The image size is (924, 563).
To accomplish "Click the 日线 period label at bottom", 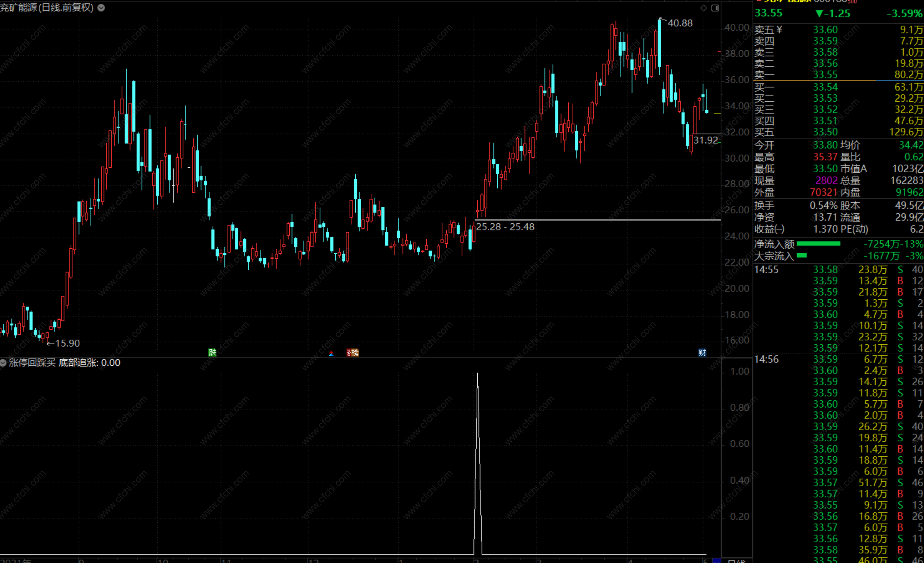I will (x=737, y=561).
